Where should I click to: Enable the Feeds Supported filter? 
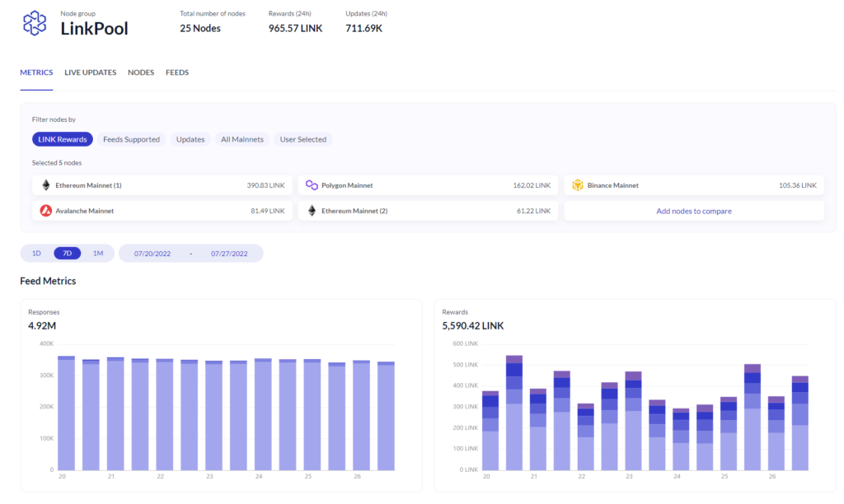point(132,138)
